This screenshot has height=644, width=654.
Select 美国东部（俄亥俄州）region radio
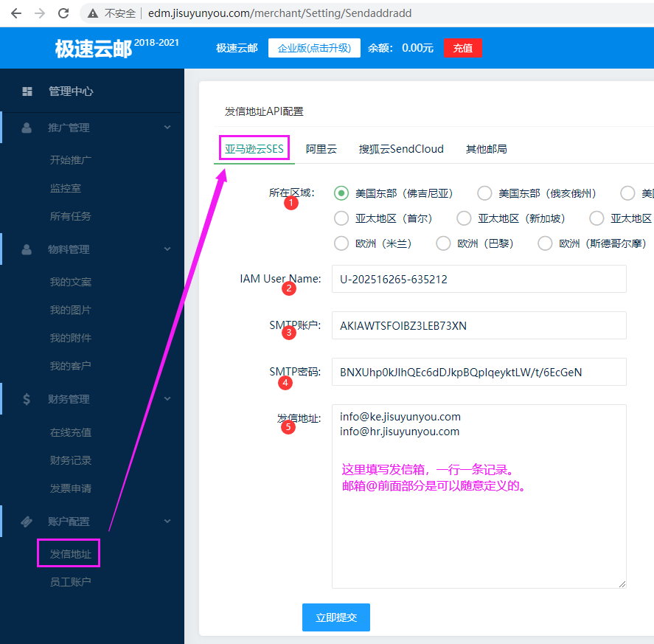click(484, 193)
